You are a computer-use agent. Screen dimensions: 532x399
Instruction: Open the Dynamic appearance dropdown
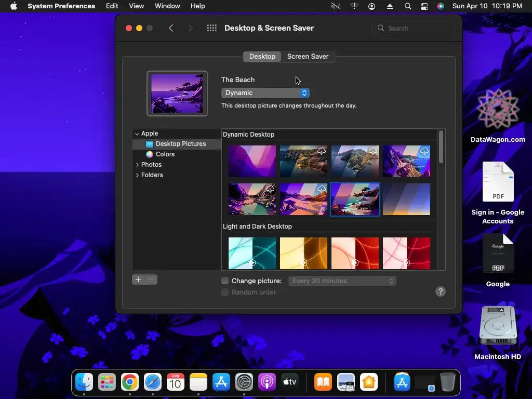pyautogui.click(x=265, y=92)
